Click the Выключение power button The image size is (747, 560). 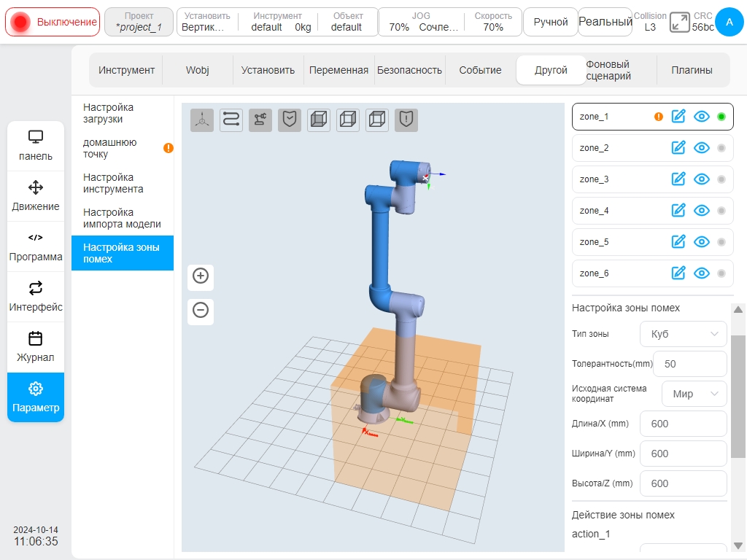tap(53, 22)
